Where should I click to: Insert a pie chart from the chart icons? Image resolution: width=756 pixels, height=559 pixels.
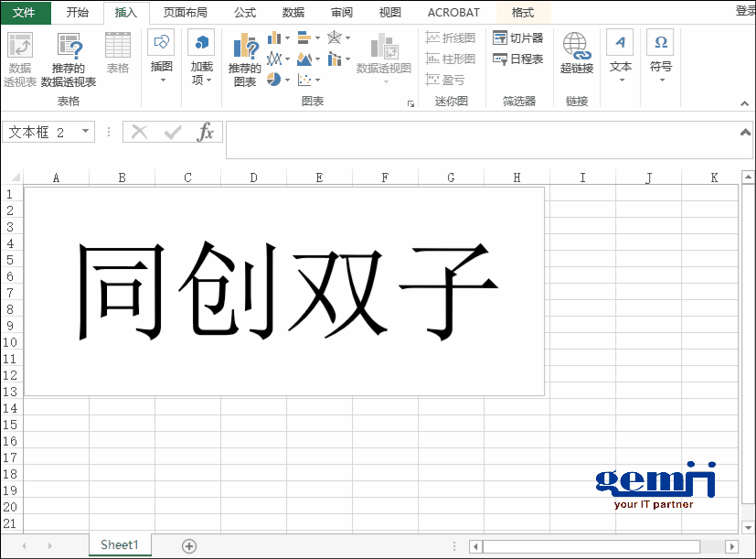pos(275,79)
